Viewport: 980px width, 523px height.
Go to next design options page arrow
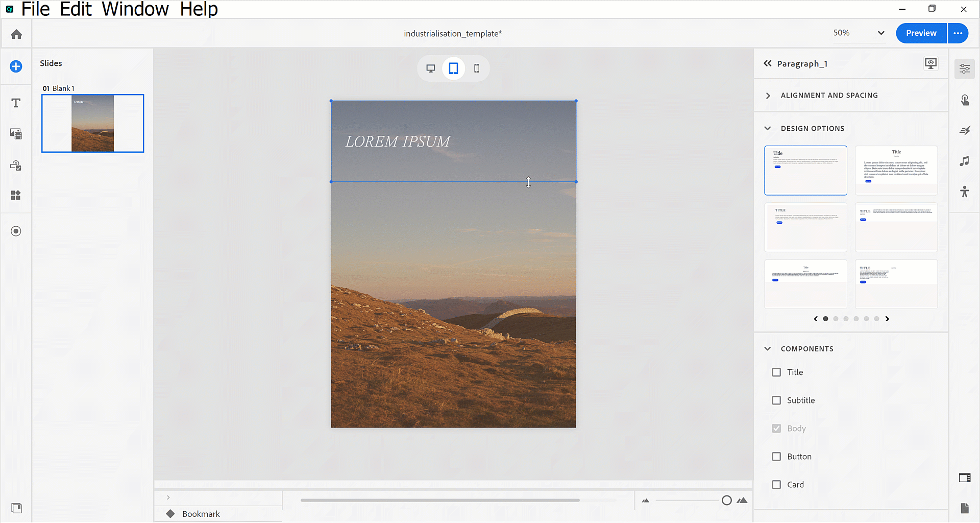887,319
